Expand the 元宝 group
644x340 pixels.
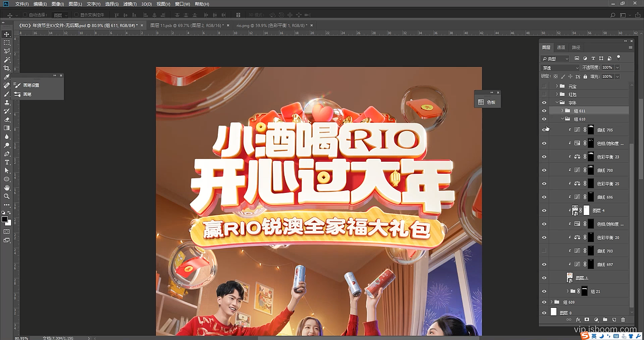coord(556,86)
